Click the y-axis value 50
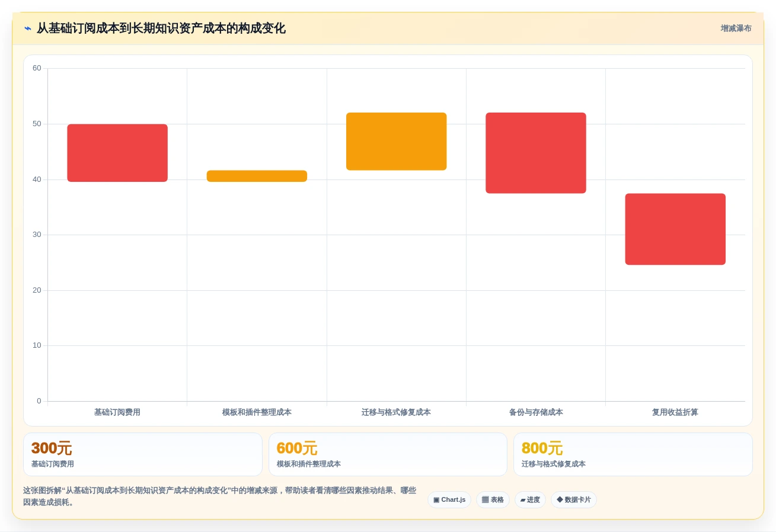Viewport: 776px width, 532px height. tap(37, 124)
